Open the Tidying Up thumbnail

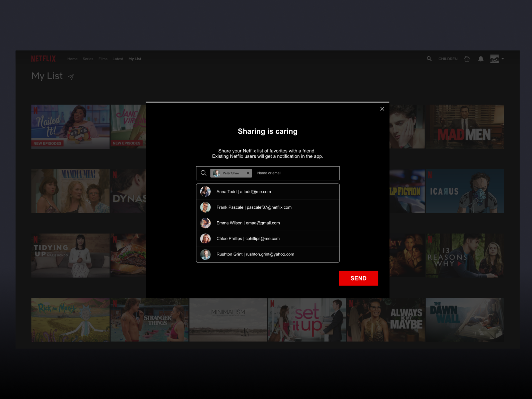pyautogui.click(x=70, y=255)
